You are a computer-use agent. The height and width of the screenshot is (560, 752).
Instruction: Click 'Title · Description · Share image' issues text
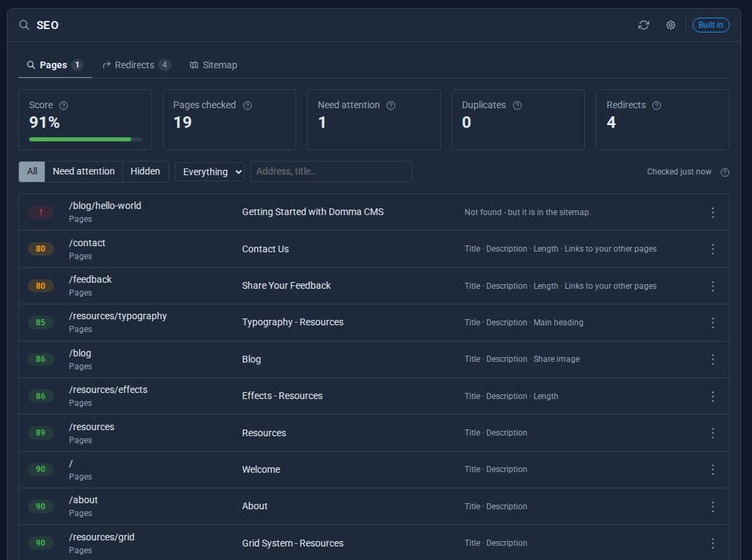(522, 359)
